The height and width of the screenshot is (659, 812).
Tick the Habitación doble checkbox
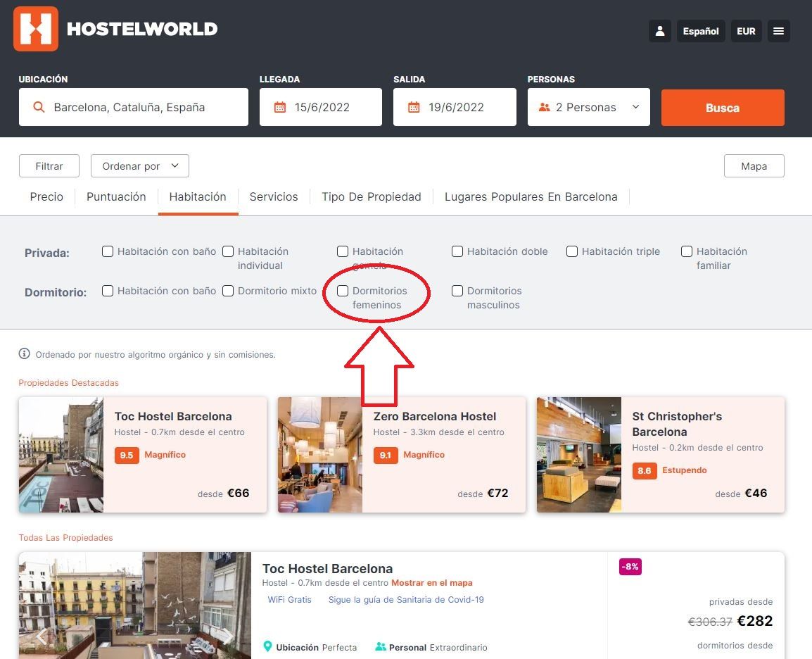tap(457, 251)
